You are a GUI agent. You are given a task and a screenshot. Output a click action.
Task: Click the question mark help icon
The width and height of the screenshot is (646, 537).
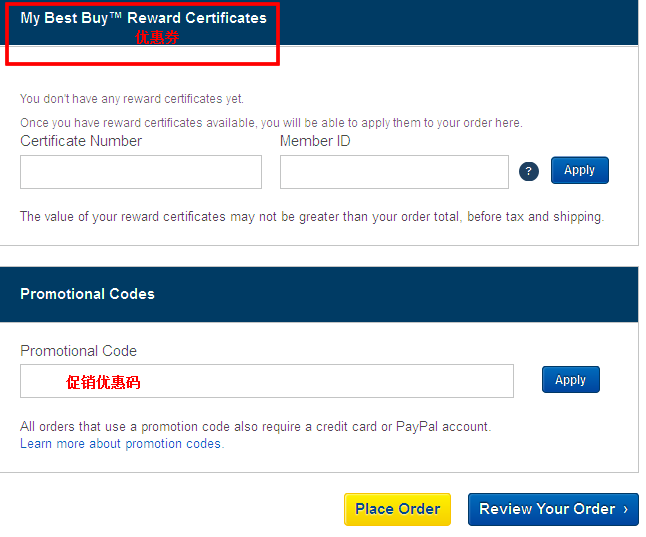tap(529, 171)
